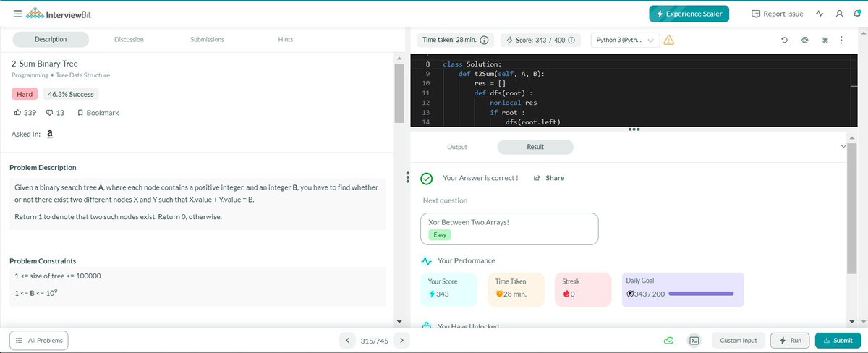
Task: Switch to the Submissions tab
Action: point(207,39)
